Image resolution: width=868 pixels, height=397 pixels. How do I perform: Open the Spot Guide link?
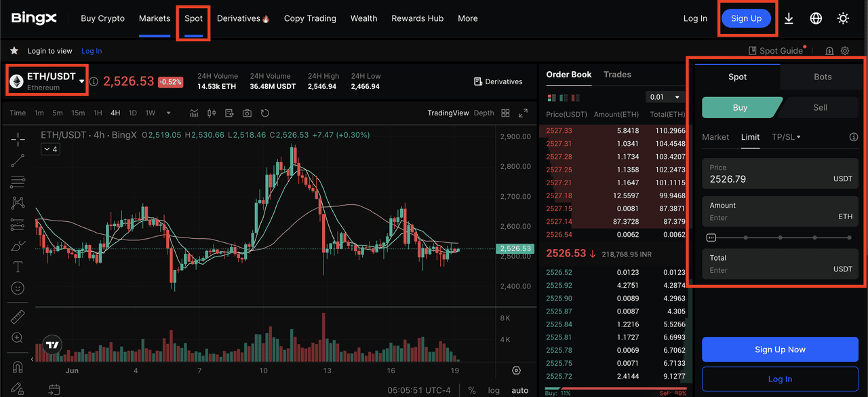[776, 51]
